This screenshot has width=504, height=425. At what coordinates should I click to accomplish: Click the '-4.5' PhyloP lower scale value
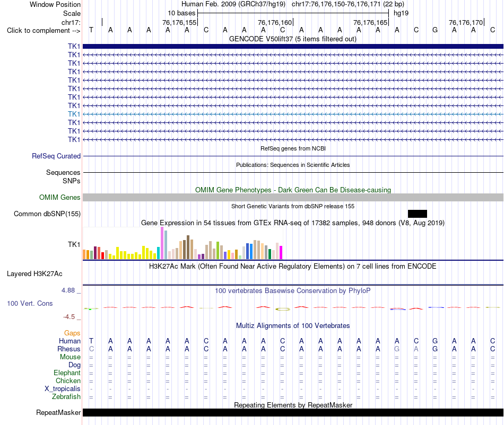tap(69, 317)
